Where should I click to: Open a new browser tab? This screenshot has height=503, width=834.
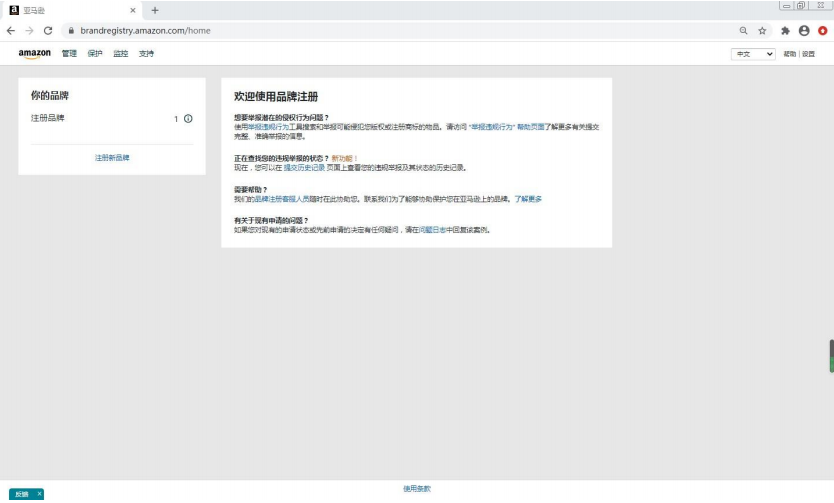click(155, 10)
